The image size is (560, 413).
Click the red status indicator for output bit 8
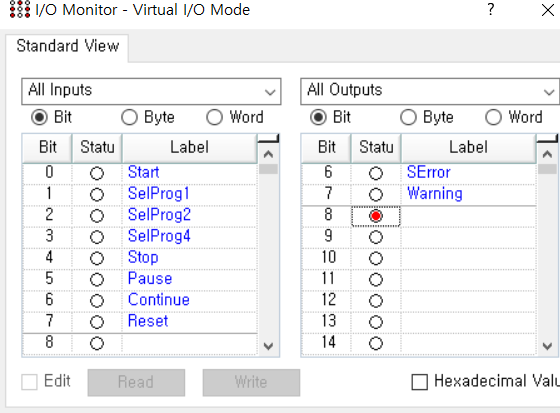click(376, 216)
